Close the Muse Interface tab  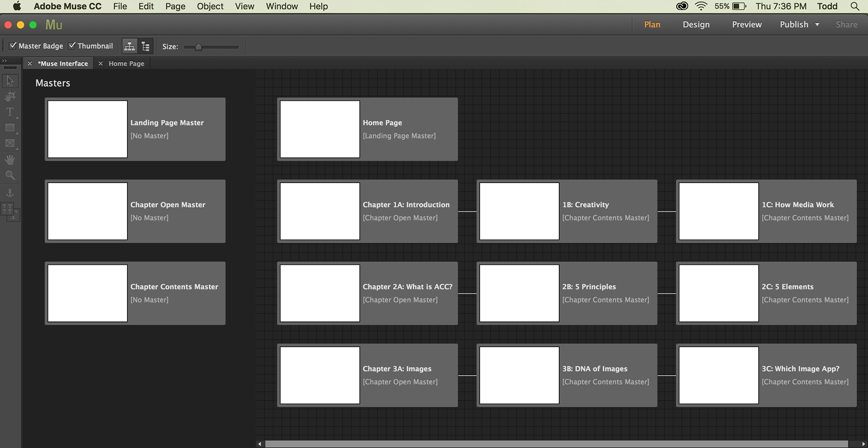tap(30, 64)
